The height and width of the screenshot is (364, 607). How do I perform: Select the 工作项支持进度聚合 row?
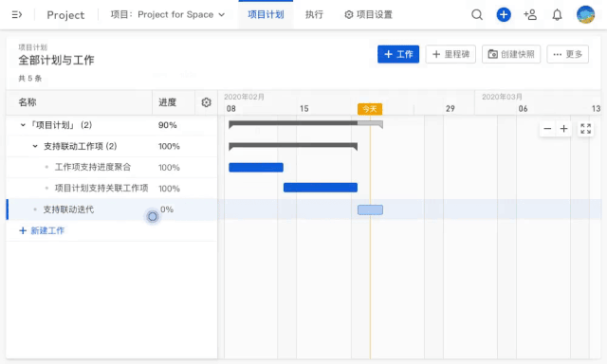click(112, 167)
